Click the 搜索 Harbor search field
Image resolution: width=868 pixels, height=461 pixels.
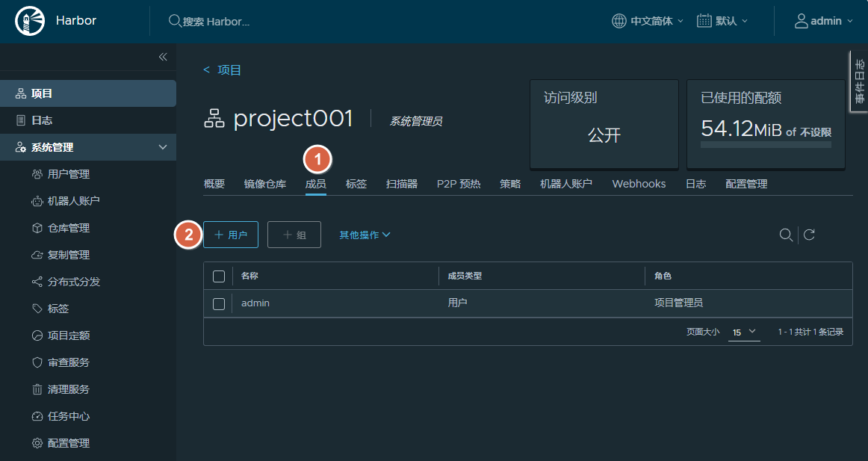tap(217, 22)
